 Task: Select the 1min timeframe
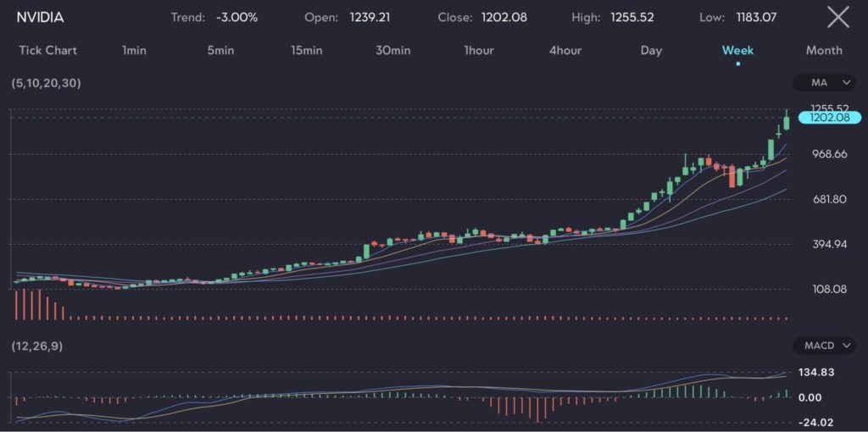pos(134,50)
